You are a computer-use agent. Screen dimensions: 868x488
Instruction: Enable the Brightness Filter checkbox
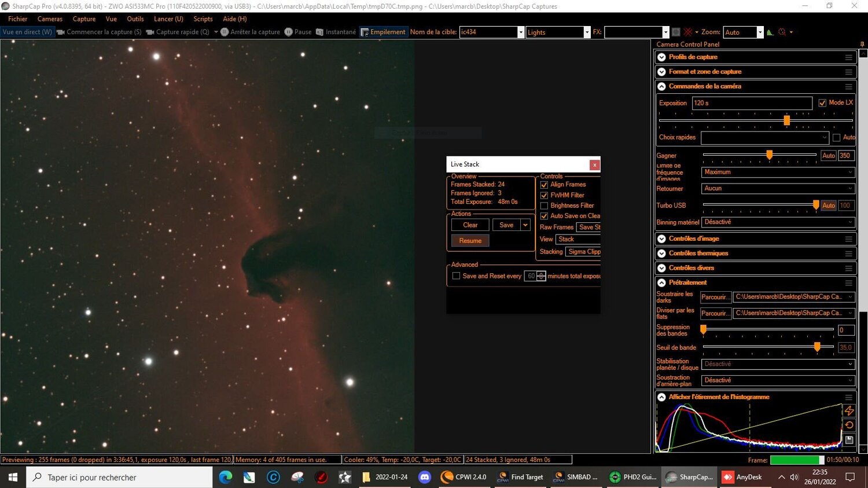coord(544,206)
